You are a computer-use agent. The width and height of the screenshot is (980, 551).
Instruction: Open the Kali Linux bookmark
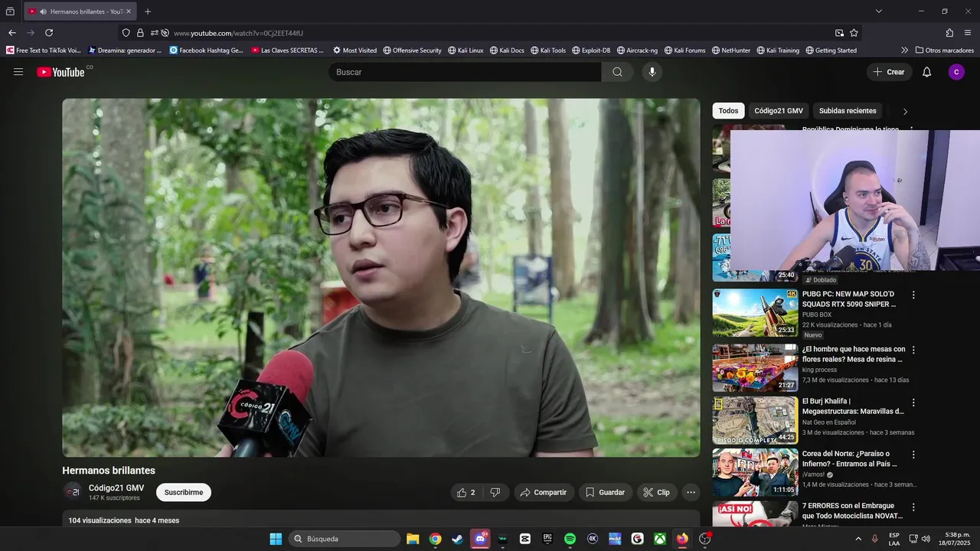pyautogui.click(x=465, y=51)
